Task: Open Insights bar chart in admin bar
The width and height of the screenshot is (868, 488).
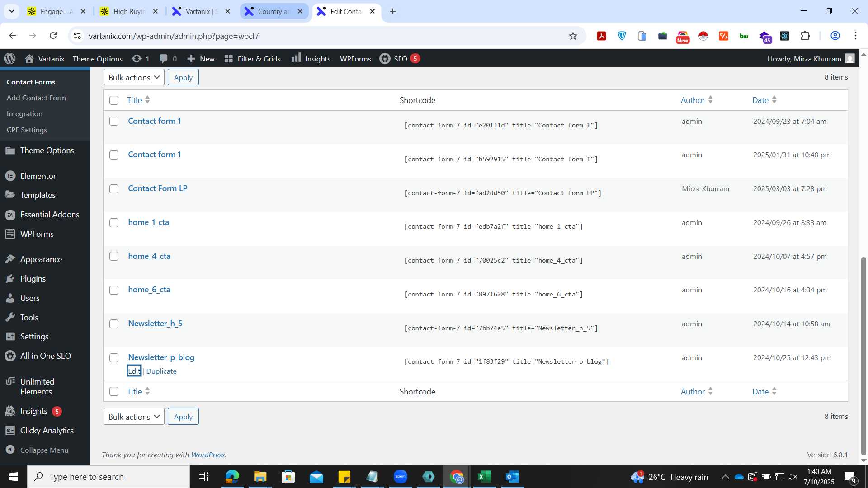Action: click(x=296, y=58)
